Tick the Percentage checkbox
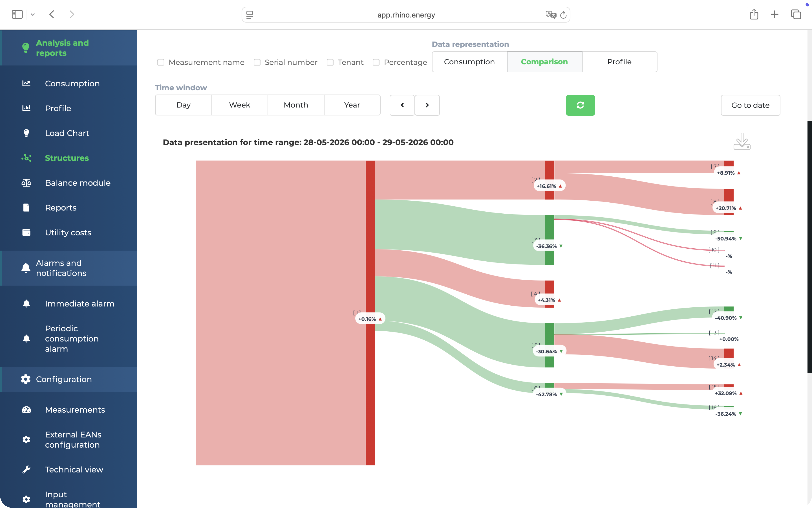 pyautogui.click(x=376, y=62)
